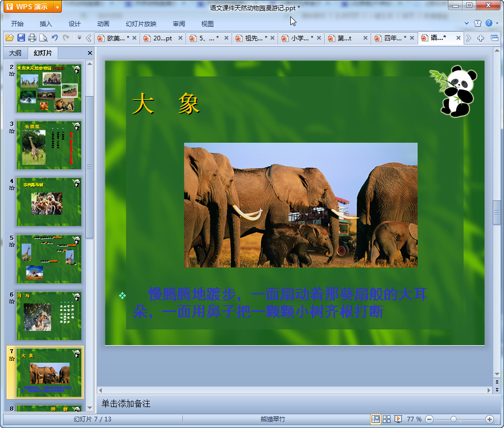The image size is (504, 428).
Task: Click the Save disk icon
Action: pyautogui.click(x=21, y=38)
